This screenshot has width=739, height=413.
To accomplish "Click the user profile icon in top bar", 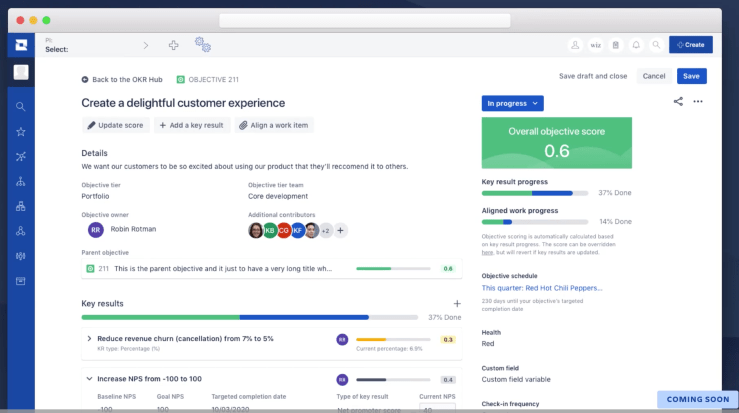I will coord(575,45).
